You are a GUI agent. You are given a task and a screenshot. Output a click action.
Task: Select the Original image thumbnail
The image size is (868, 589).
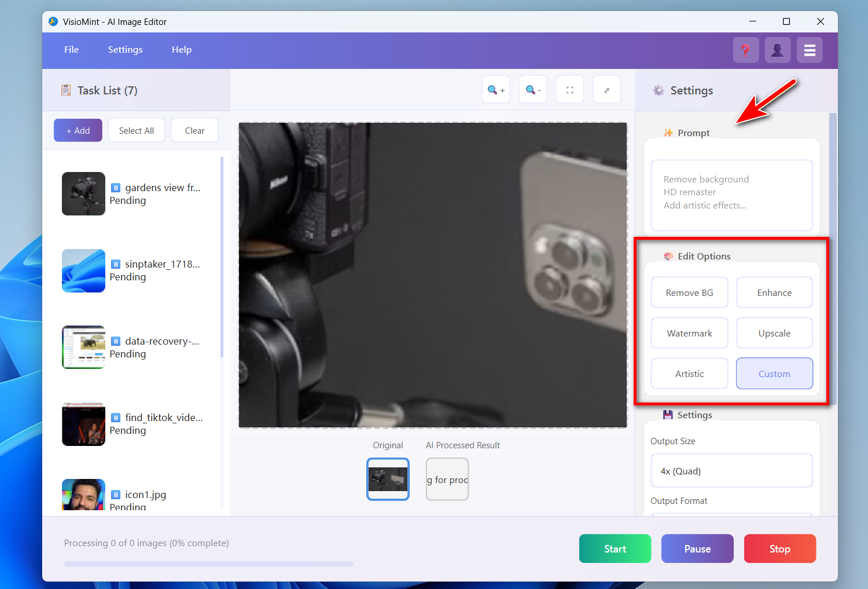(388, 479)
